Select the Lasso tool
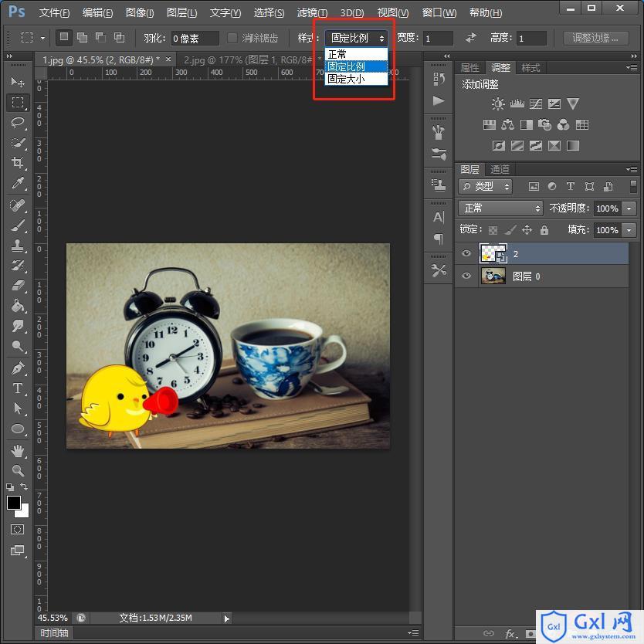 coord(18,123)
